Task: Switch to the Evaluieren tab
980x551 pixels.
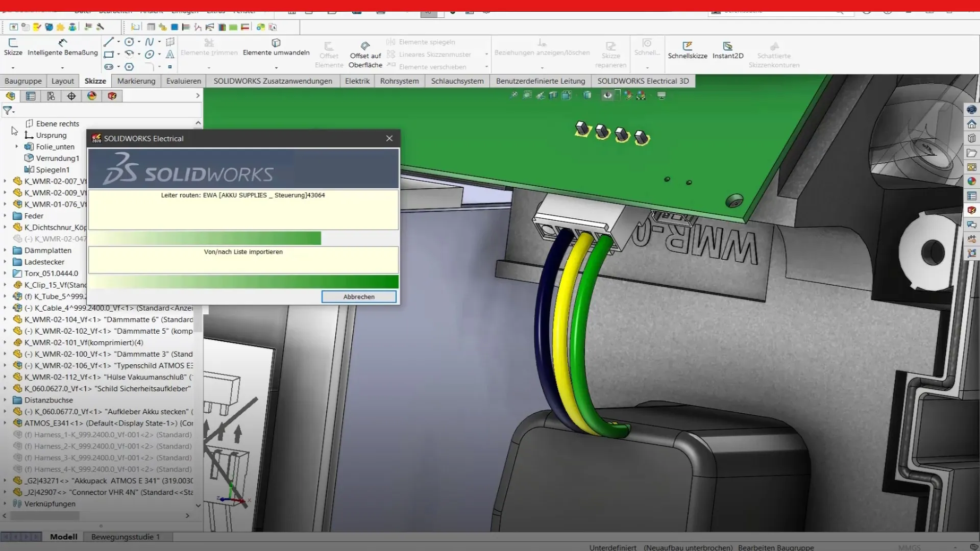Action: click(183, 81)
